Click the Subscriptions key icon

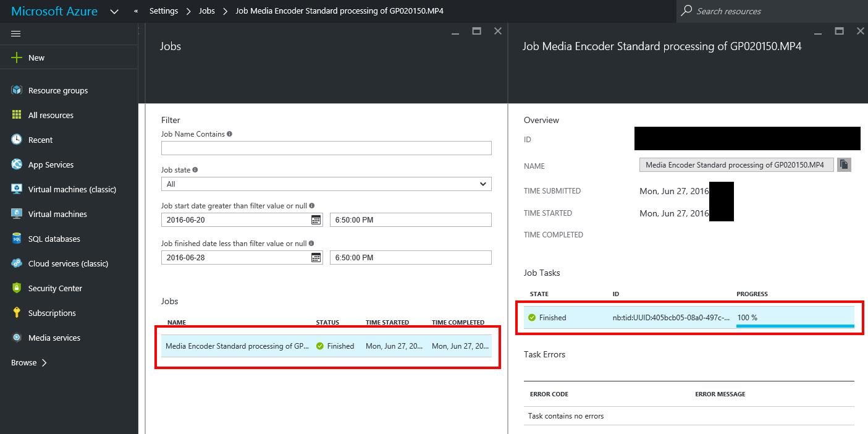(17, 313)
